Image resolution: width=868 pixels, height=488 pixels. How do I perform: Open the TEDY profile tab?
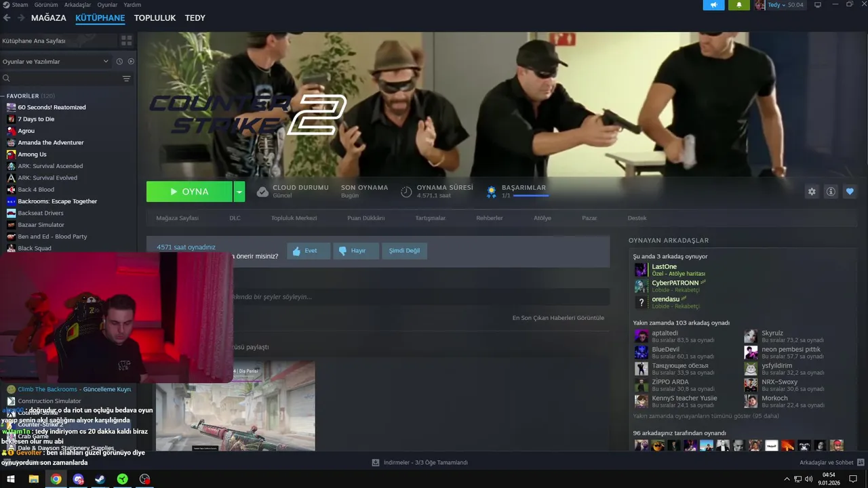(195, 18)
